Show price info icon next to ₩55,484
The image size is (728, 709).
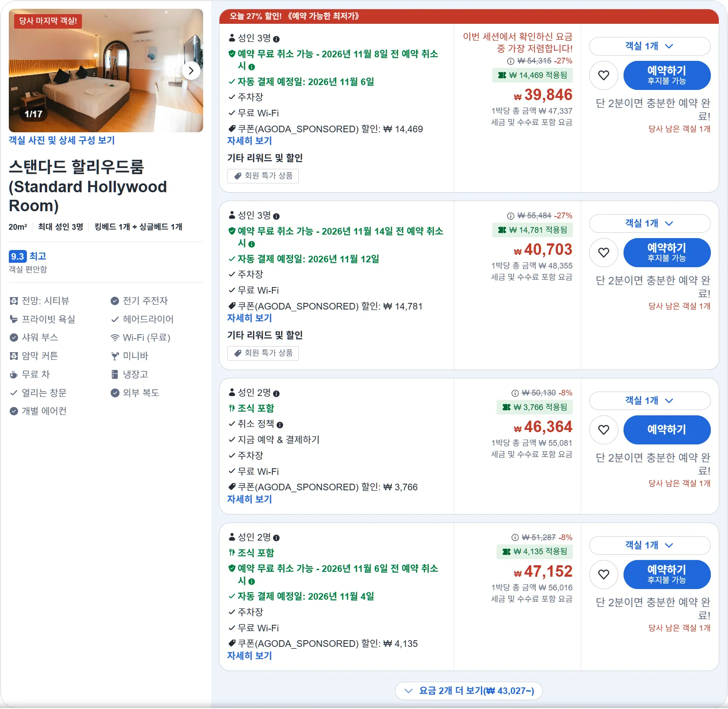pyautogui.click(x=511, y=216)
